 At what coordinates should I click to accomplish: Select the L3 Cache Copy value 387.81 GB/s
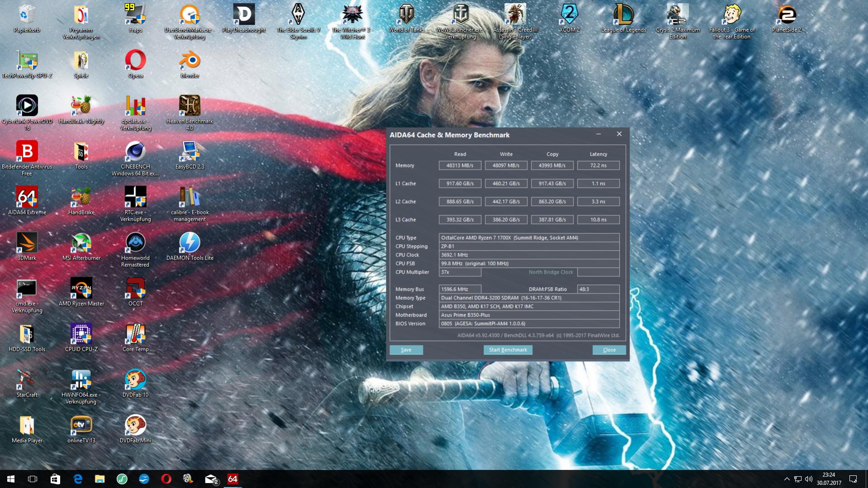point(552,220)
